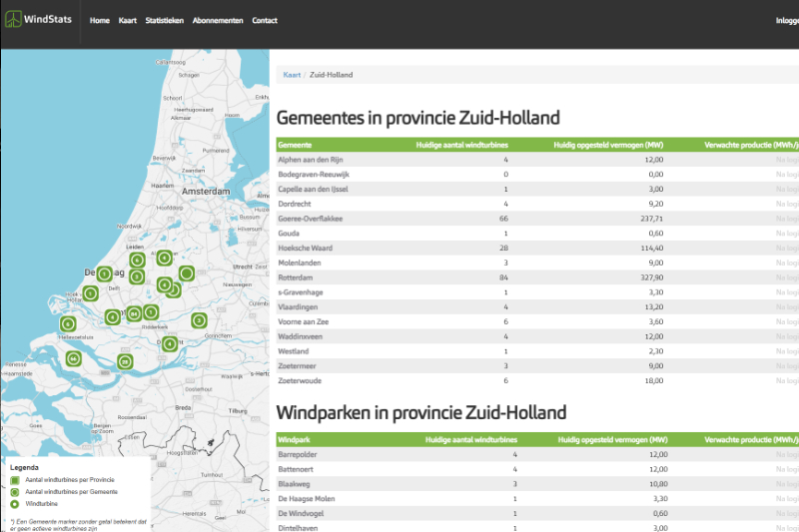799x532 pixels.
Task: Open the Kaart menu item in navbar
Action: (128, 20)
